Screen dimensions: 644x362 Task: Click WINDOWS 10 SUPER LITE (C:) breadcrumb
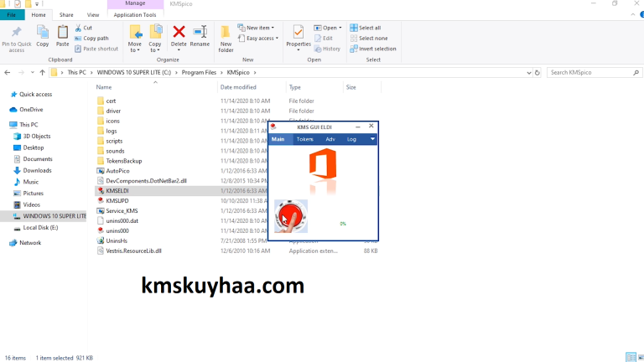point(134,72)
